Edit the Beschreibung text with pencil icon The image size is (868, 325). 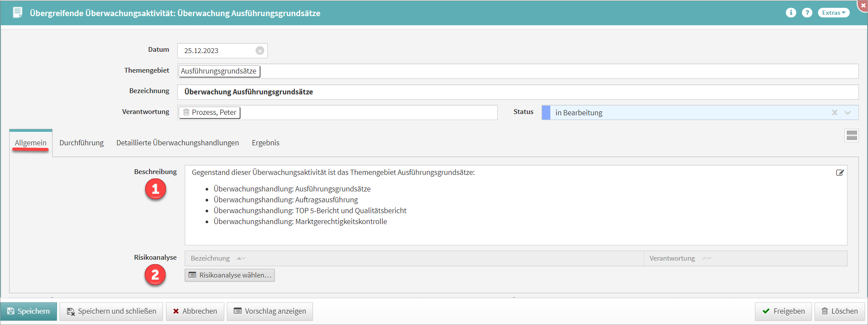(840, 173)
